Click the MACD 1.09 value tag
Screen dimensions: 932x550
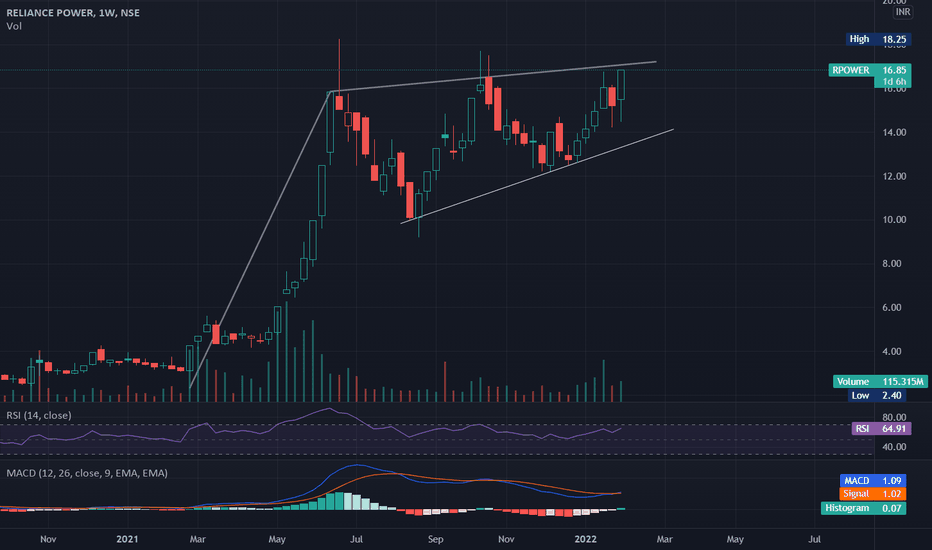click(x=873, y=480)
